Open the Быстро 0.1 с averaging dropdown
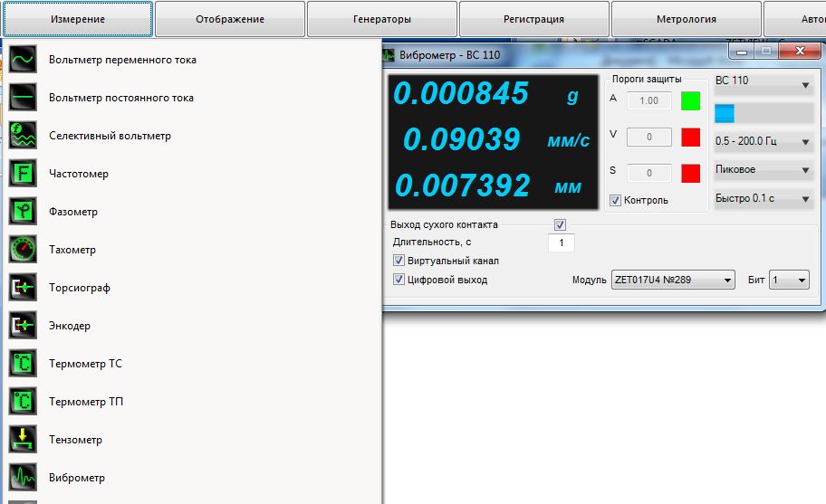Screen dimensions: 826x504 coord(764,198)
